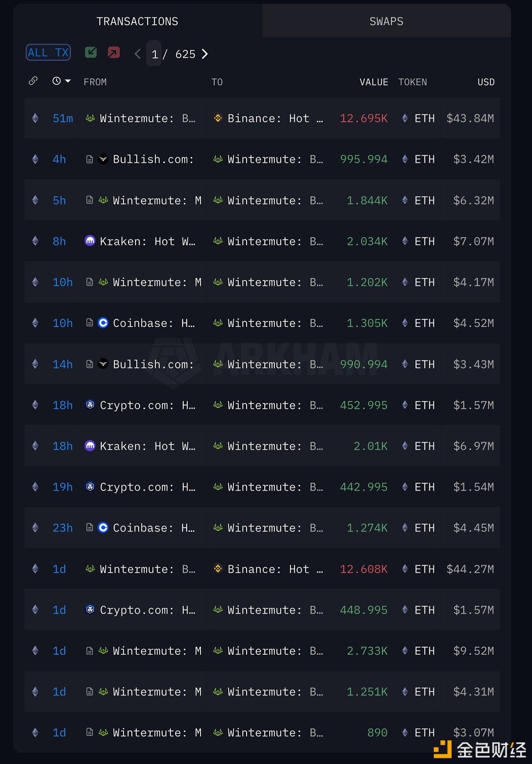Click Crypto.com logo in 18h row
This screenshot has width=532, height=764.
tap(90, 405)
